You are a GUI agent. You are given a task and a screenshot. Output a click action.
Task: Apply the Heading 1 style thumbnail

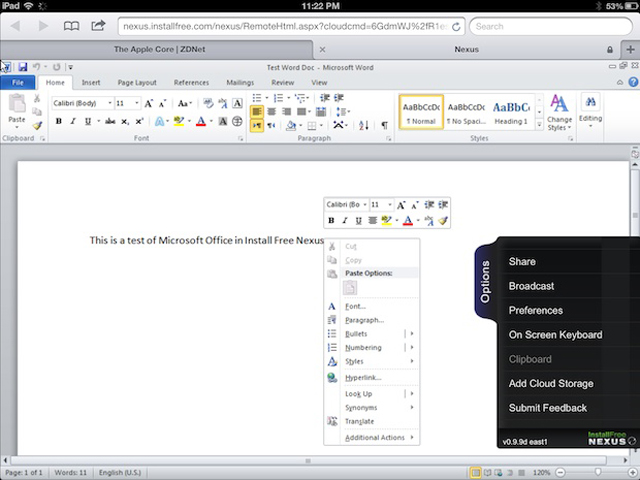[511, 112]
